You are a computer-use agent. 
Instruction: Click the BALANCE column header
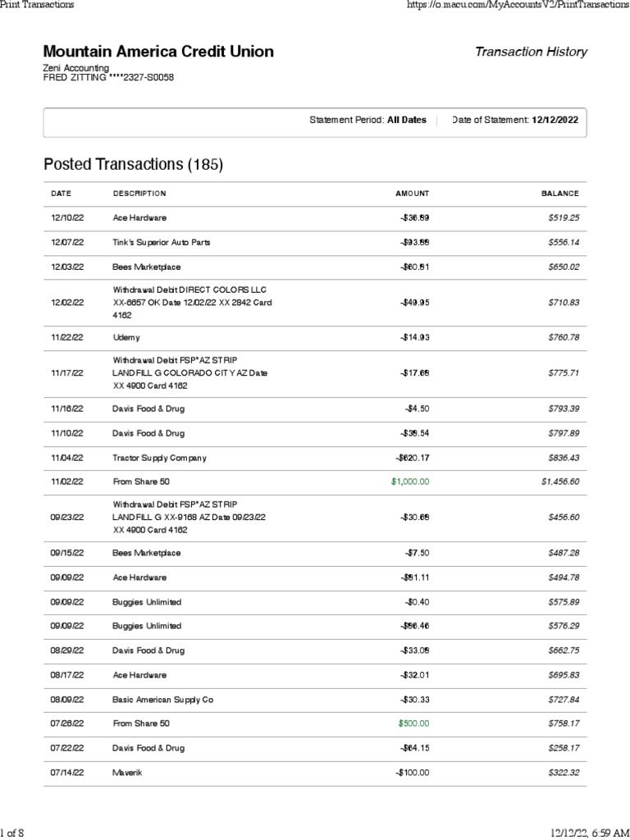click(559, 194)
